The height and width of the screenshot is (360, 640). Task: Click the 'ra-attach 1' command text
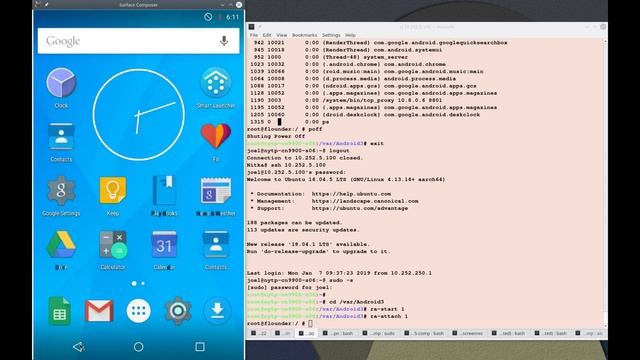[389, 316]
